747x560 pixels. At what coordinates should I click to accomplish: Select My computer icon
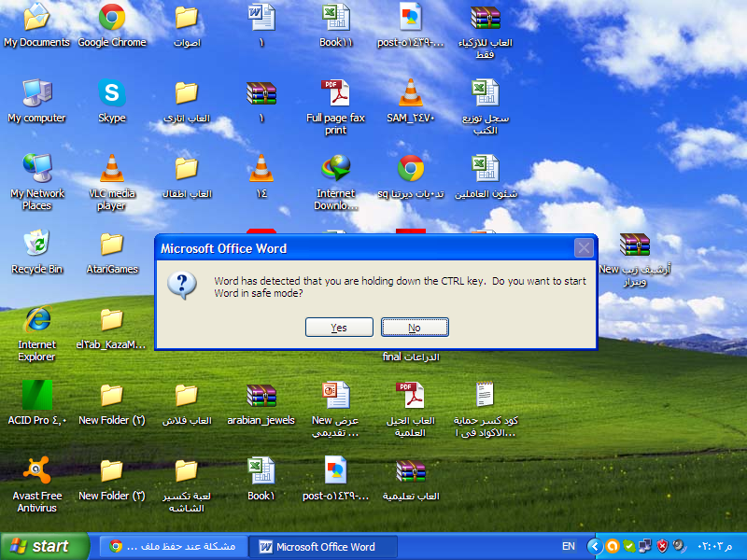pyautogui.click(x=36, y=101)
